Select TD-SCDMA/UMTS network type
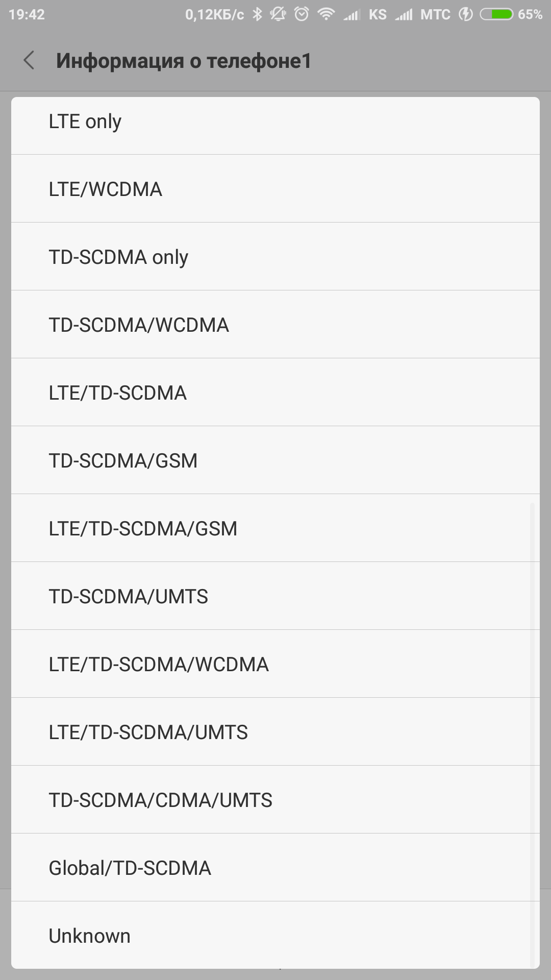The height and width of the screenshot is (980, 551). tap(275, 596)
